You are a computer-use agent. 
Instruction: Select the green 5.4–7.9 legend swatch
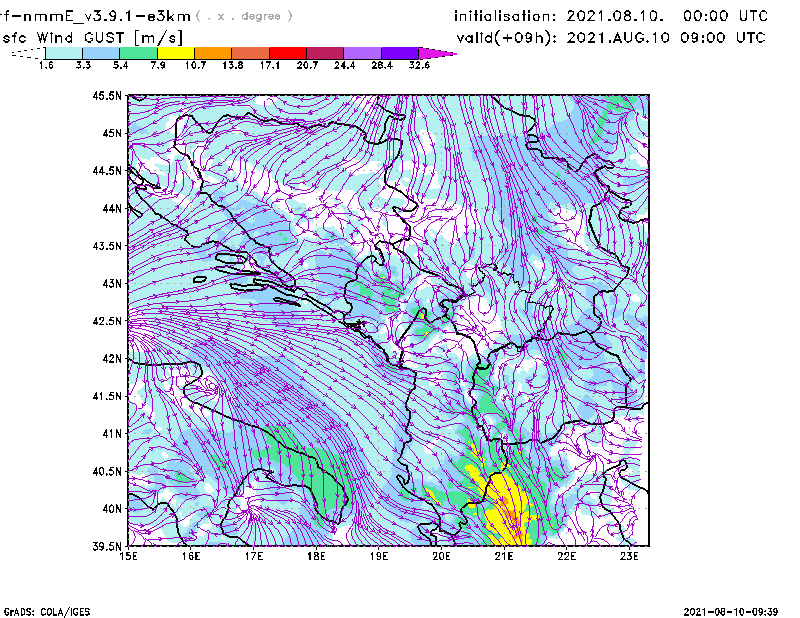[x=138, y=53]
